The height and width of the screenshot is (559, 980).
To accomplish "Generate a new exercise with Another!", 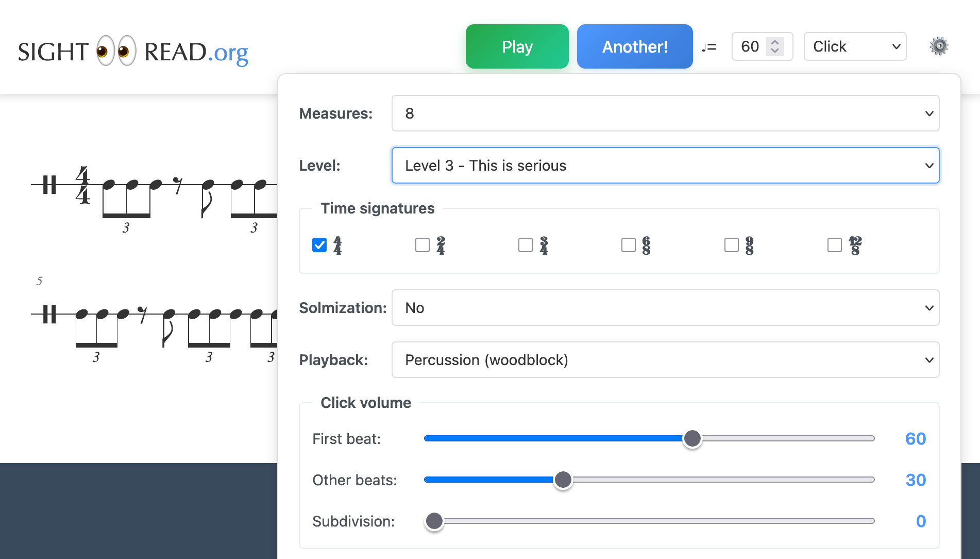I will click(635, 46).
